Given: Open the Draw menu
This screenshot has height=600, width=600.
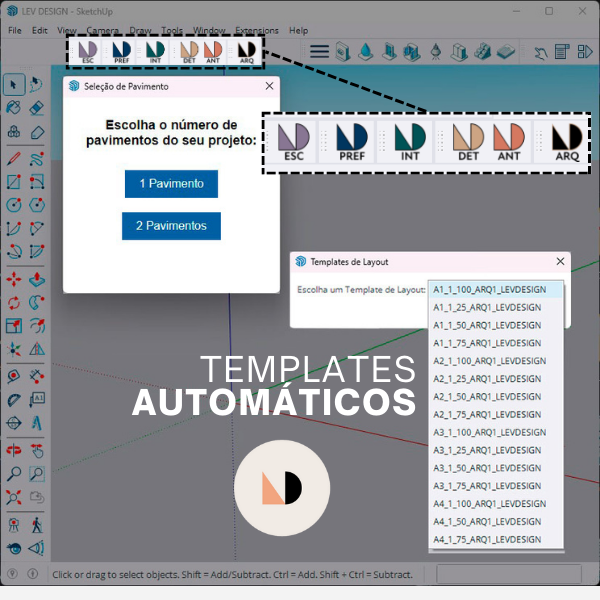Looking at the screenshot, I should click(140, 30).
